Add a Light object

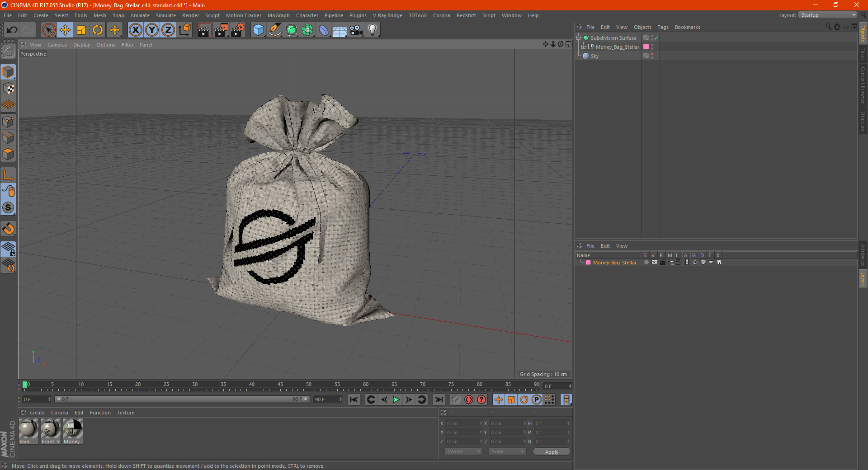pyautogui.click(x=373, y=30)
